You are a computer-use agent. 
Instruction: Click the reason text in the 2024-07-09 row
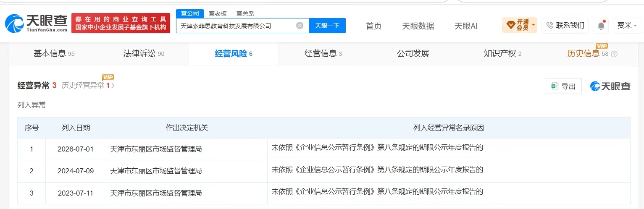(377, 170)
